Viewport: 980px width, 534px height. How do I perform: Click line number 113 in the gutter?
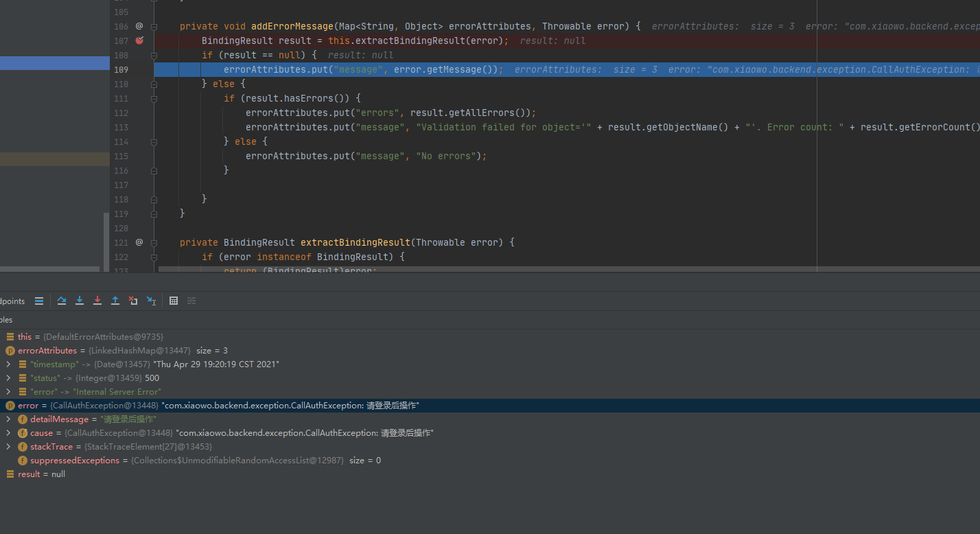pyautogui.click(x=121, y=127)
